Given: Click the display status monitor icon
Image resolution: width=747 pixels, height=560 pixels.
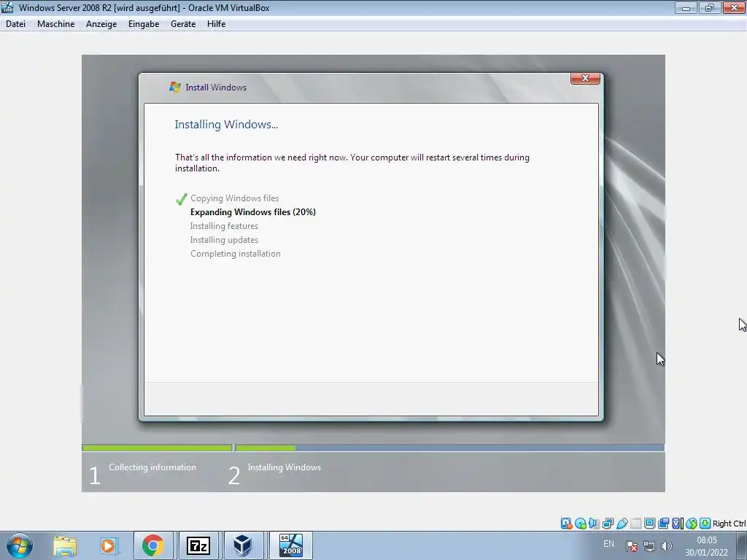Looking at the screenshot, I should [649, 524].
